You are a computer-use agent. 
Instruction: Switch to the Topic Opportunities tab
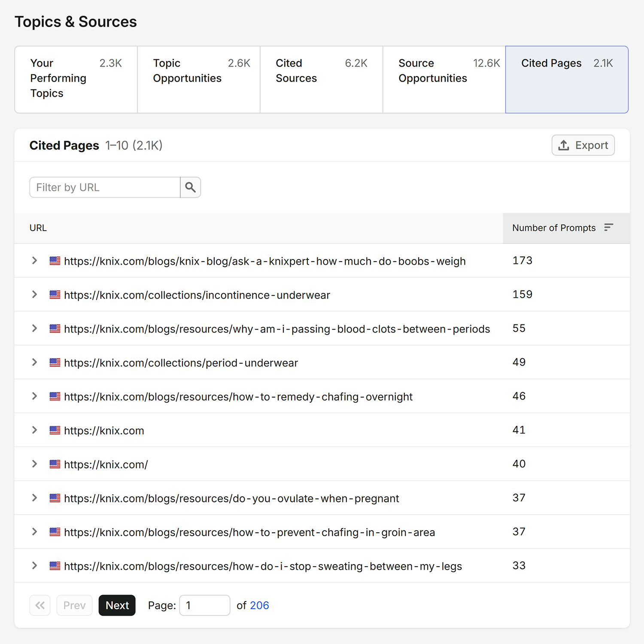click(199, 79)
